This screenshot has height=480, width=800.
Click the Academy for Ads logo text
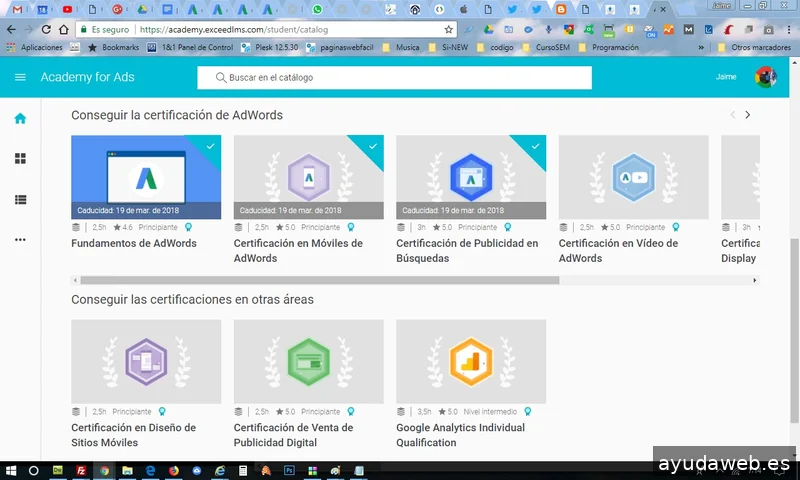click(x=87, y=77)
